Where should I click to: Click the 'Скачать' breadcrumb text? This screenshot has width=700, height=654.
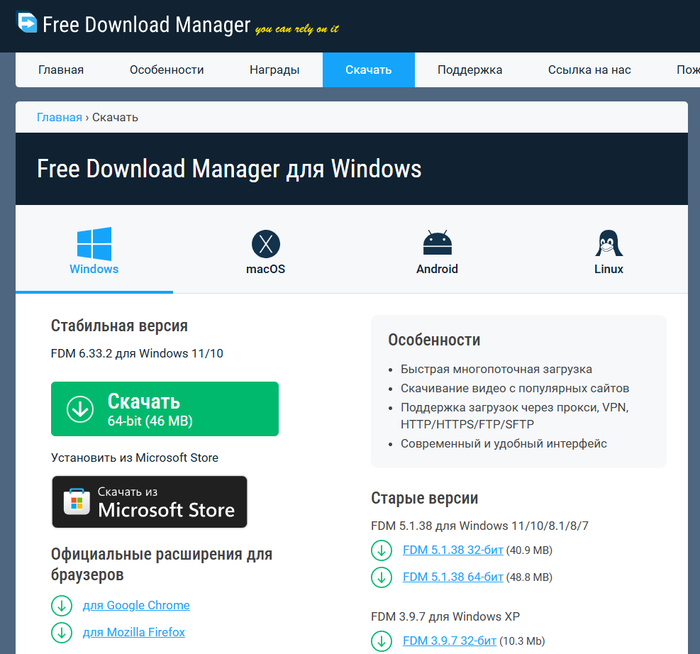pyautogui.click(x=115, y=117)
